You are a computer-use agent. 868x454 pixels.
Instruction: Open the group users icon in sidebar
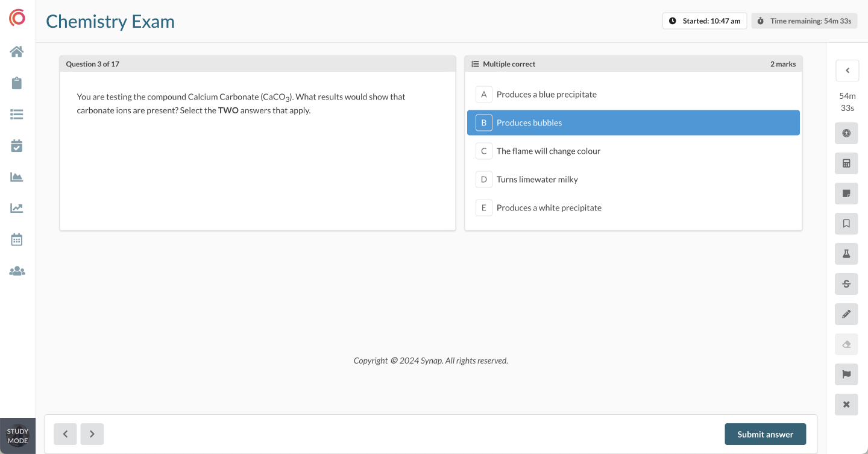pyautogui.click(x=17, y=271)
